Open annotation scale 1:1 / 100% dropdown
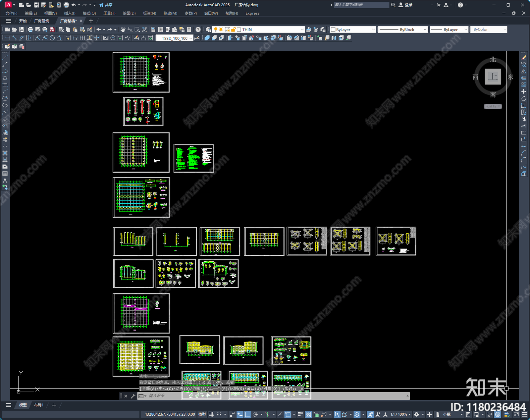 tap(400, 414)
